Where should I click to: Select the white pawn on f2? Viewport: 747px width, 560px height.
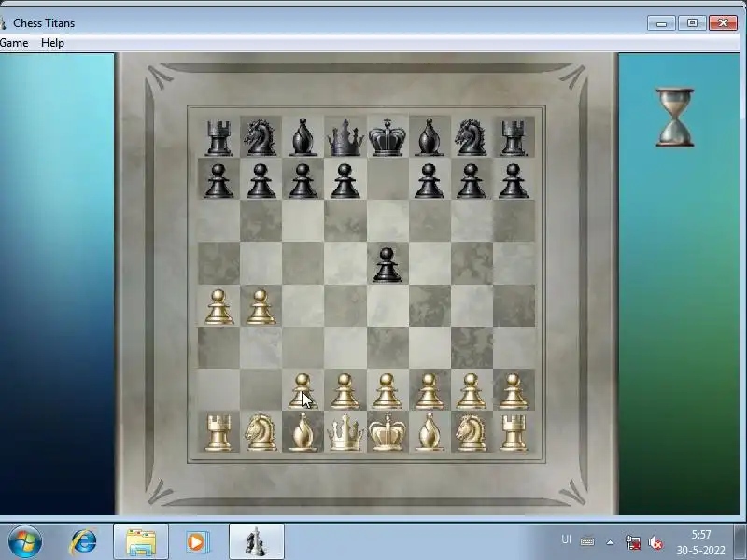point(429,391)
